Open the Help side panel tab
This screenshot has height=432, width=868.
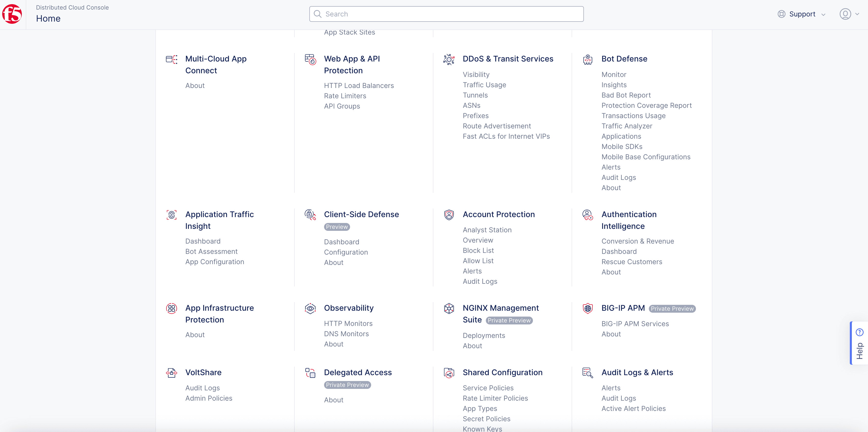pyautogui.click(x=859, y=343)
